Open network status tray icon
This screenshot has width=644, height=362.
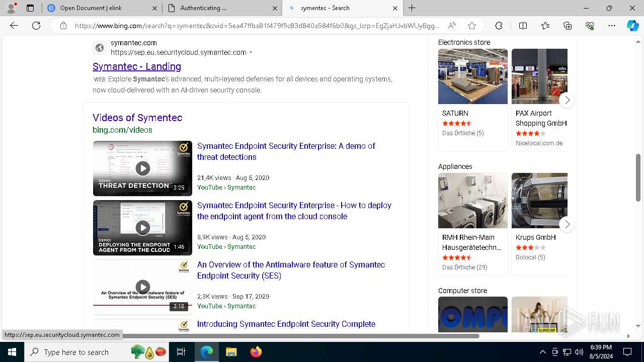(x=567, y=352)
